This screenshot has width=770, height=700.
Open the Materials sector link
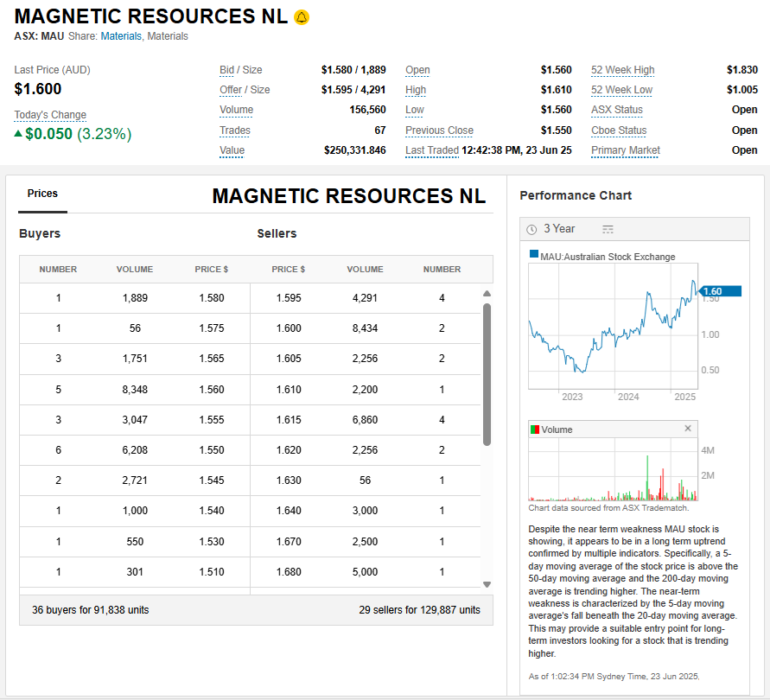121,36
